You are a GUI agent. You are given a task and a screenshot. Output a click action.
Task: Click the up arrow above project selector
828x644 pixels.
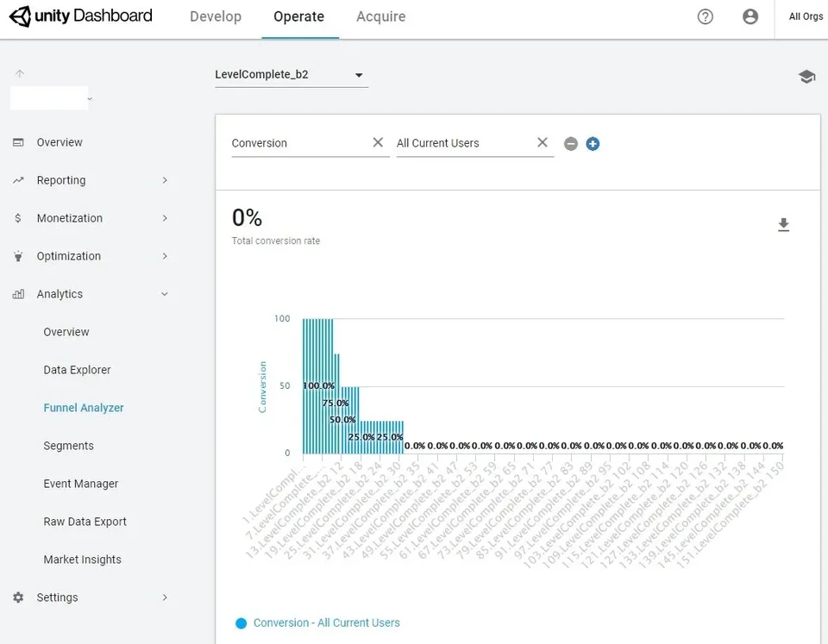click(20, 73)
